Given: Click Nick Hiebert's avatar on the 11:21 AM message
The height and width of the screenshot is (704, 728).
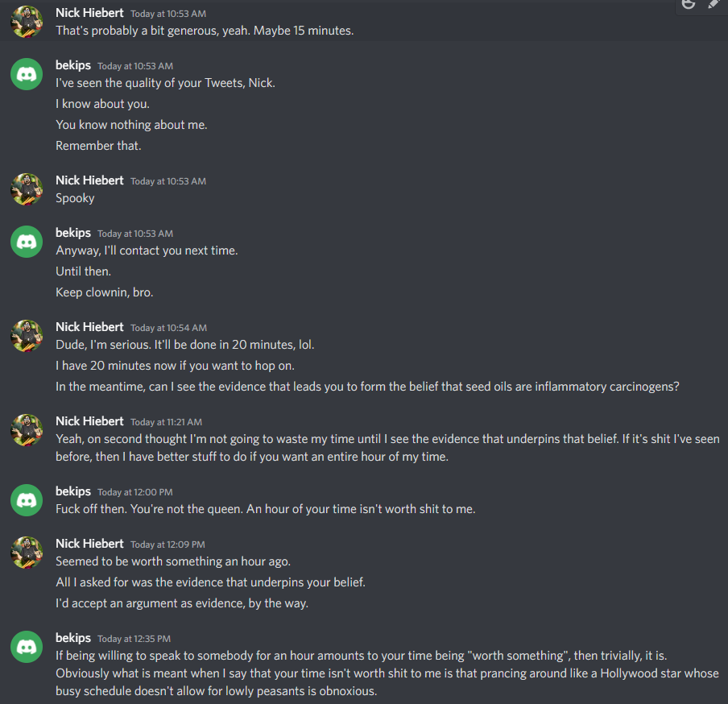Looking at the screenshot, I should click(27, 430).
